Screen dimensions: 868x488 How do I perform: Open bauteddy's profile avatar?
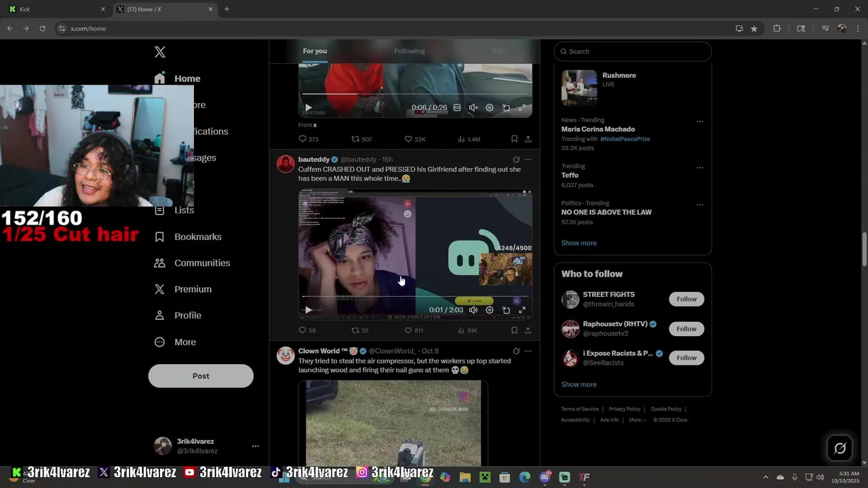(285, 164)
